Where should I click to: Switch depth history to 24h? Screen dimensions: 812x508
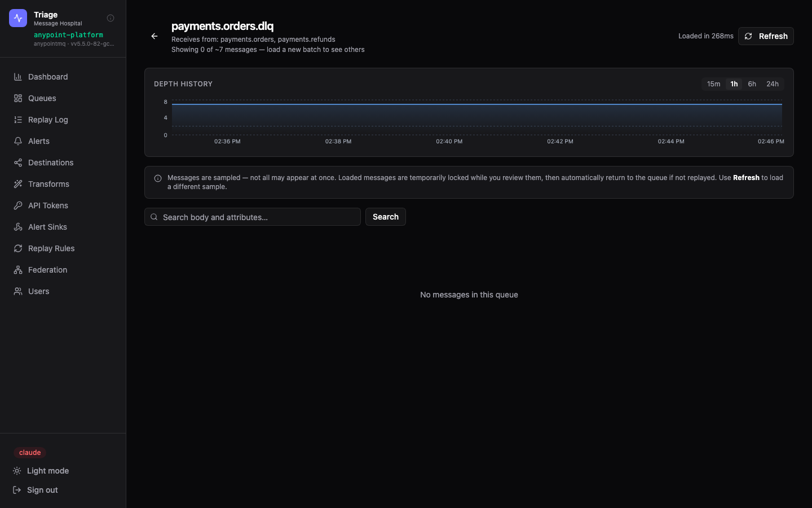[773, 84]
